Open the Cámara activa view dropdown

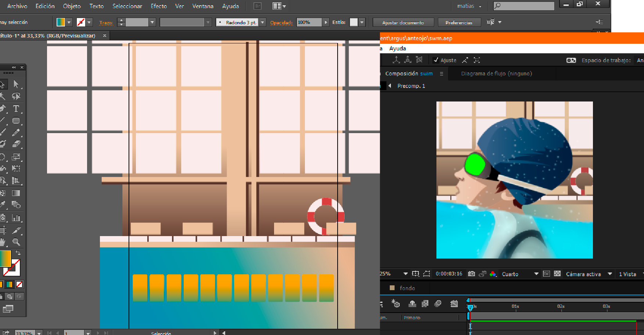tap(589, 274)
